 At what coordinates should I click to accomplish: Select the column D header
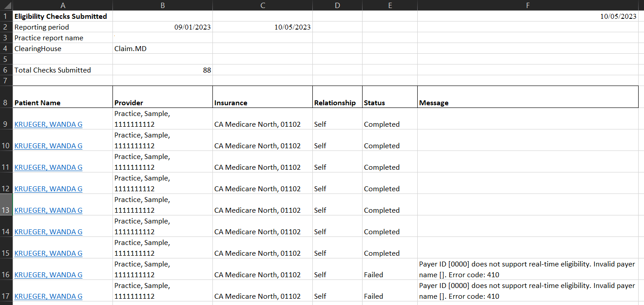coord(337,5)
